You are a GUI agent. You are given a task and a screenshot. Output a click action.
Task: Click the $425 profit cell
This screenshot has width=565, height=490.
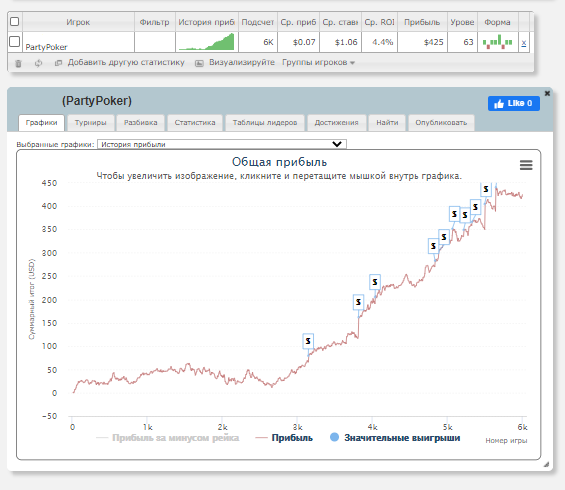pyautogui.click(x=422, y=42)
